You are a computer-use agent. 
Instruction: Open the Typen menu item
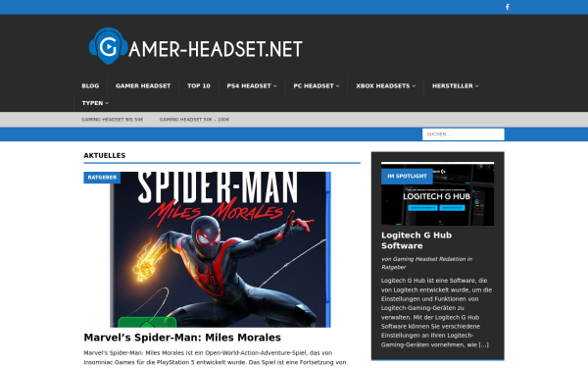coord(92,103)
